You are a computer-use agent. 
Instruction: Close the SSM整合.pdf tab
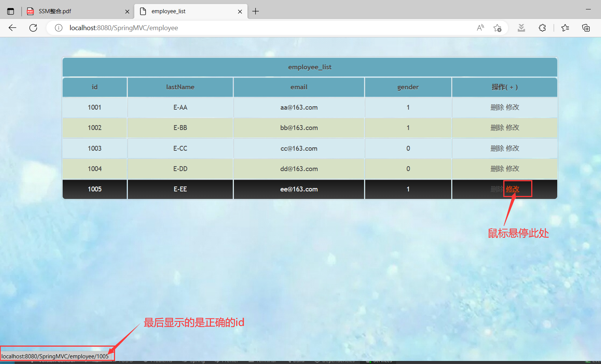[127, 12]
